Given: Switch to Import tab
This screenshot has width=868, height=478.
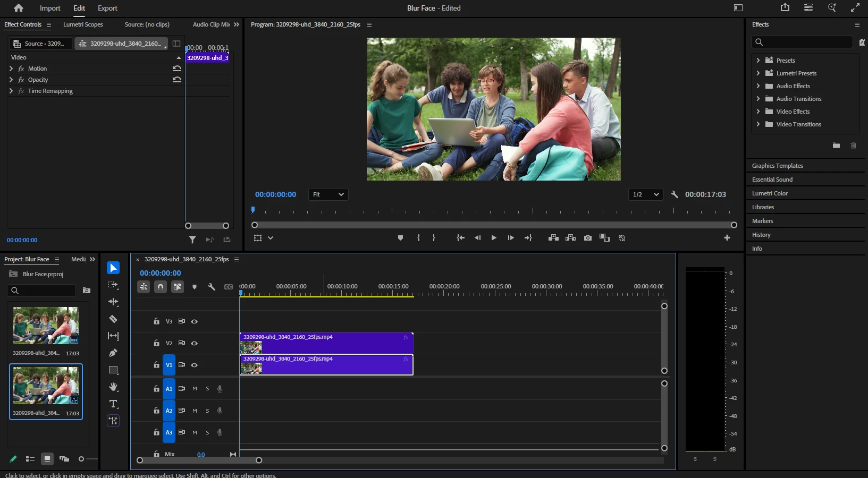Looking at the screenshot, I should pos(50,8).
